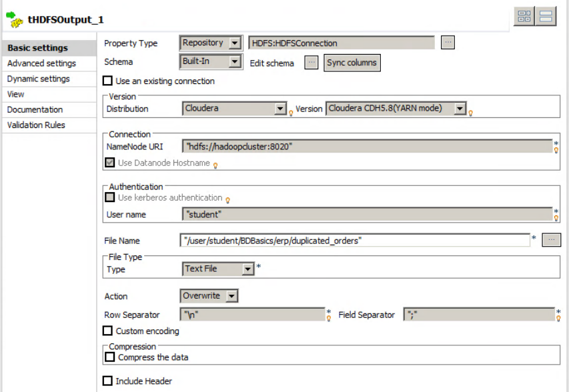Viewport: 569px width, 392px height.
Task: Browse for File Name path
Action: pyautogui.click(x=551, y=240)
